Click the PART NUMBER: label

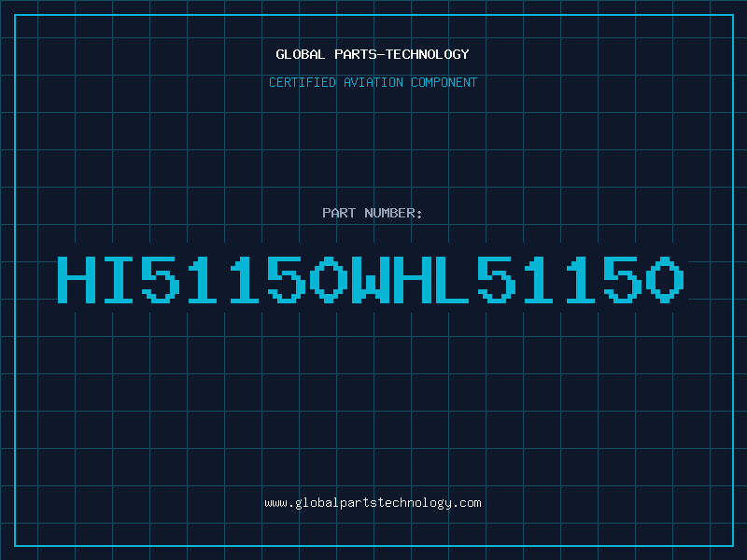click(x=372, y=213)
